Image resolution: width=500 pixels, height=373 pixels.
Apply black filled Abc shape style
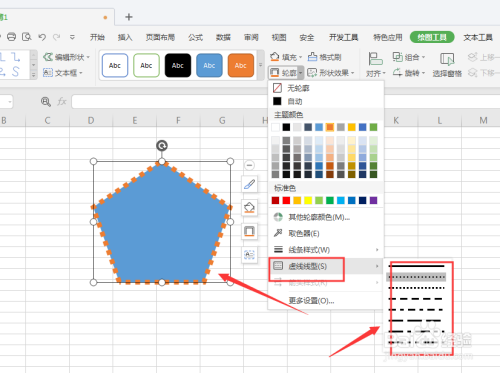coord(178,65)
